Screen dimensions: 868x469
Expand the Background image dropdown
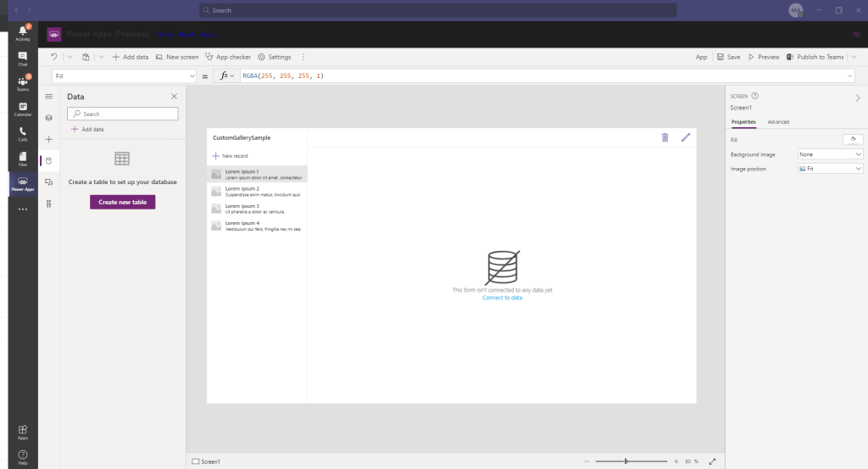(x=830, y=154)
